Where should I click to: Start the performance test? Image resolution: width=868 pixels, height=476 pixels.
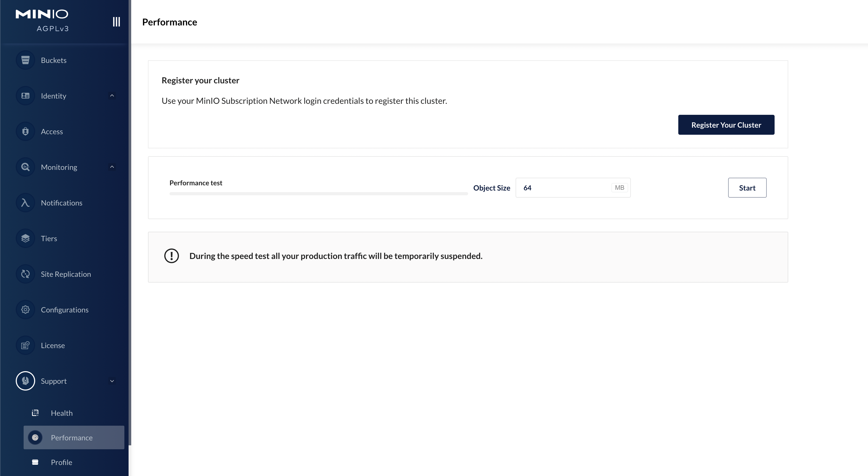tap(747, 188)
